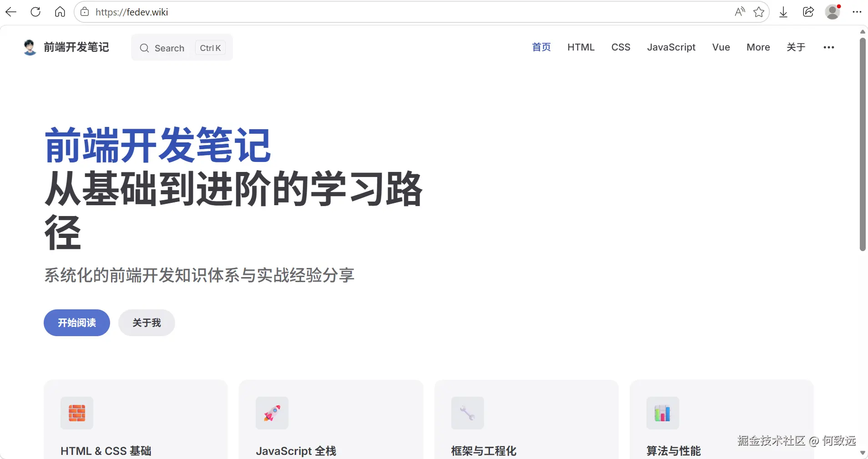Screen dimensions: 868x459
Task: Activate read aloud icon in address bar
Action: tap(740, 12)
